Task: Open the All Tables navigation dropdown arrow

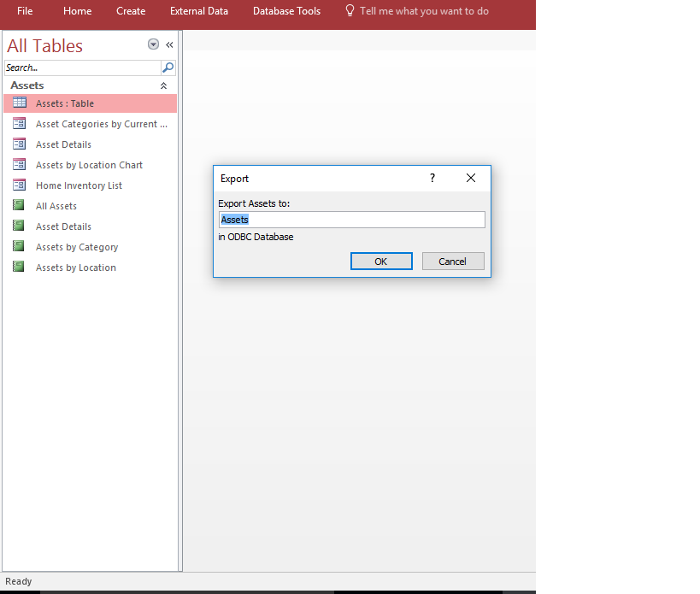Action: pyautogui.click(x=153, y=44)
